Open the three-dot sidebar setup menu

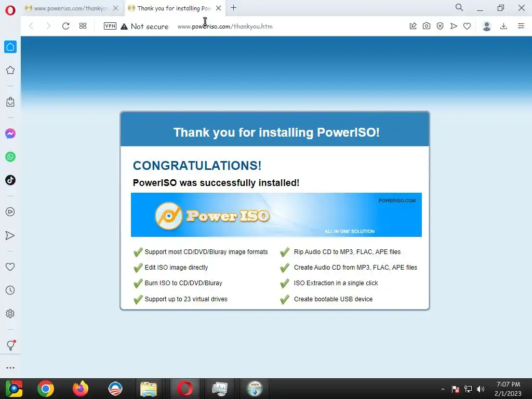tap(10, 368)
